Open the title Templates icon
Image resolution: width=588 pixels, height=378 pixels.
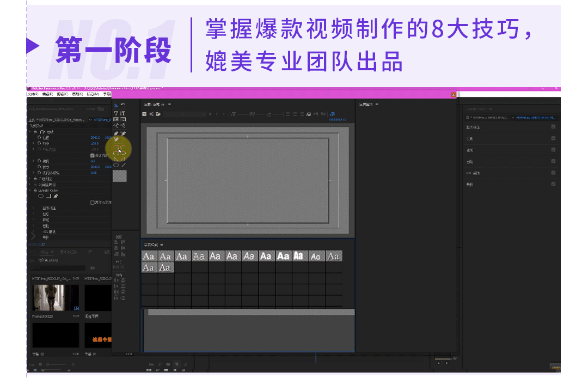point(158,114)
